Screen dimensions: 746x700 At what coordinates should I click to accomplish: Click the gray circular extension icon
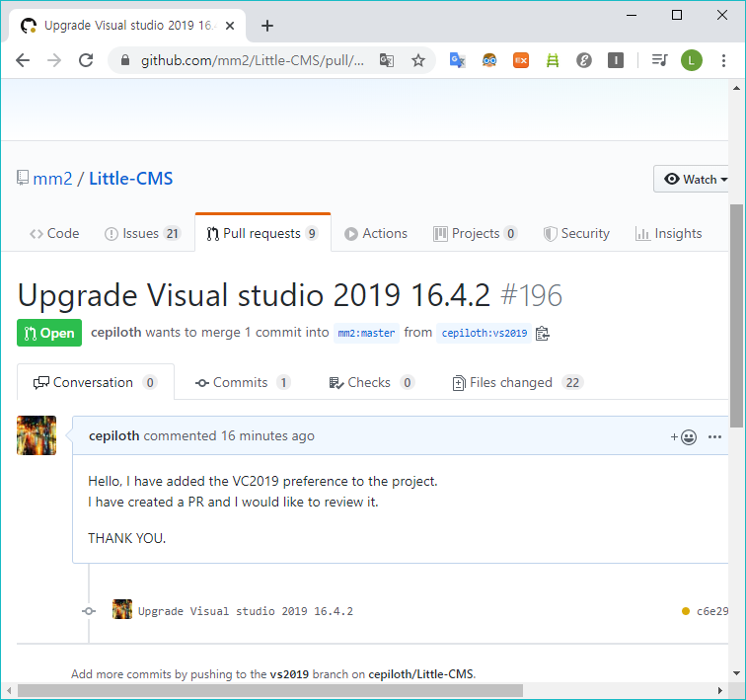(x=584, y=60)
